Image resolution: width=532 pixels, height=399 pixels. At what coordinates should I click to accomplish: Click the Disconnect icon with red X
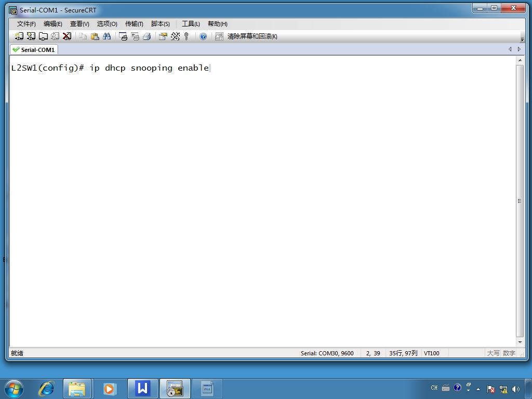coord(67,36)
